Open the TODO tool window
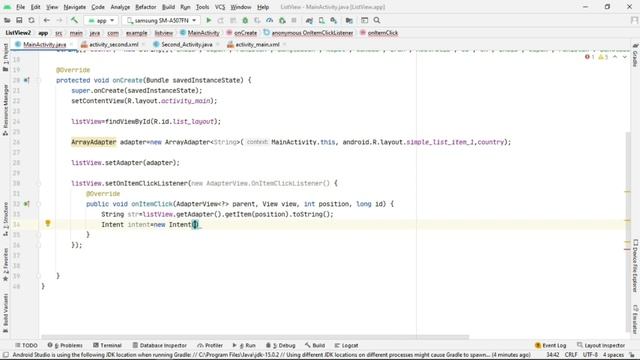640x360 pixels. pos(26,345)
